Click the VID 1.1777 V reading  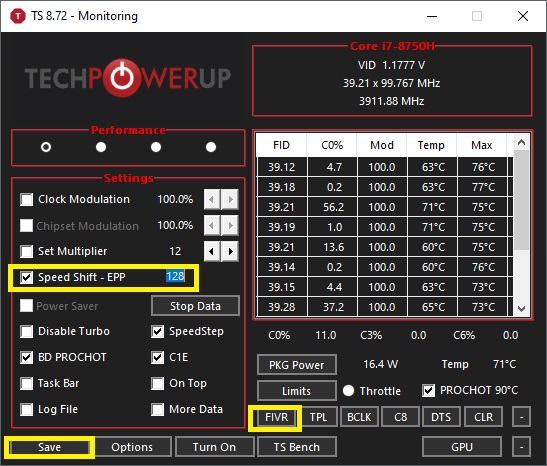click(391, 65)
